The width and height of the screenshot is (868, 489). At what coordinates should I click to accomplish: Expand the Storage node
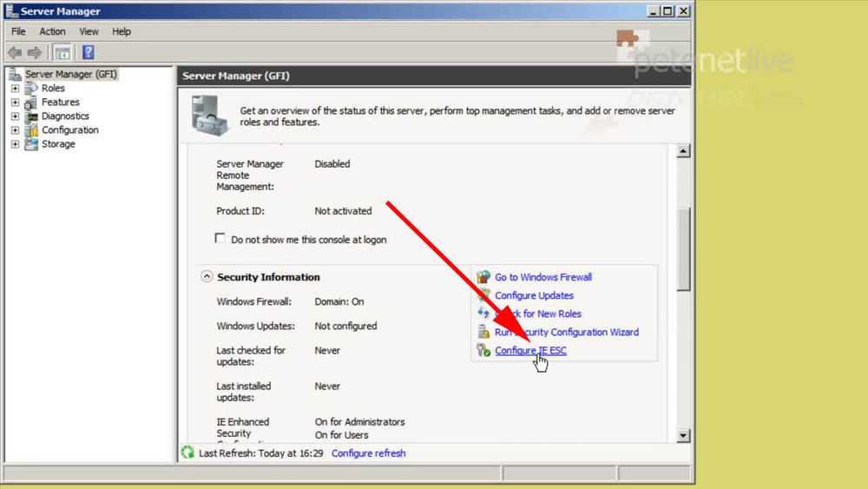[15, 144]
